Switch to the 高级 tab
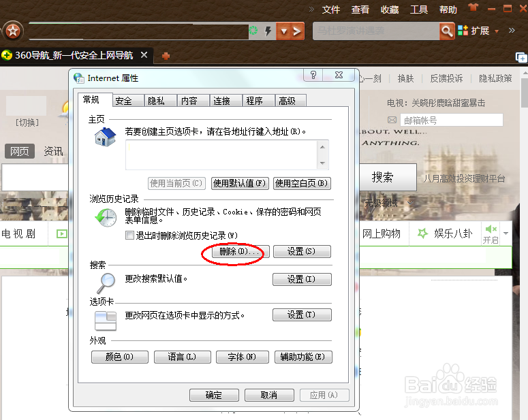 pyautogui.click(x=290, y=101)
